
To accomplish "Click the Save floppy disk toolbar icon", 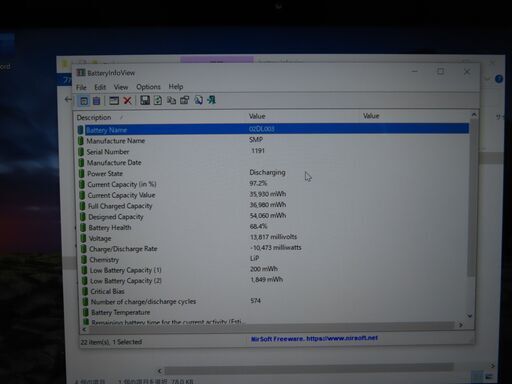I will 145,100.
